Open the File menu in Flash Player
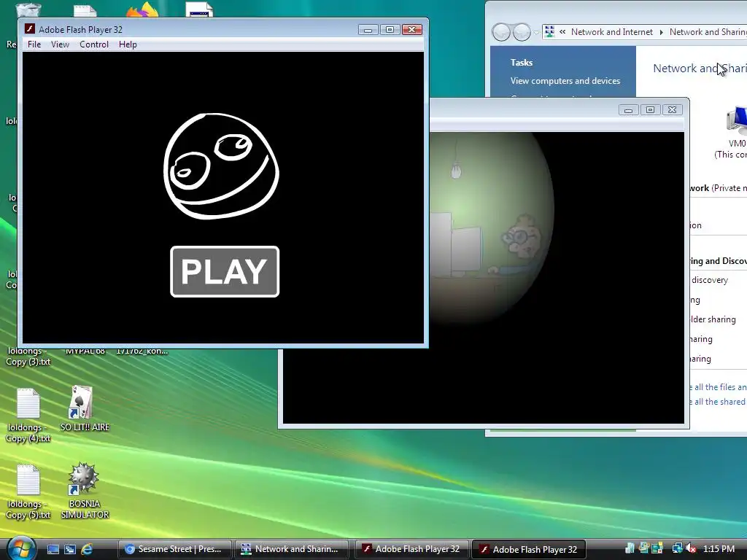747x560 pixels. pos(34,44)
